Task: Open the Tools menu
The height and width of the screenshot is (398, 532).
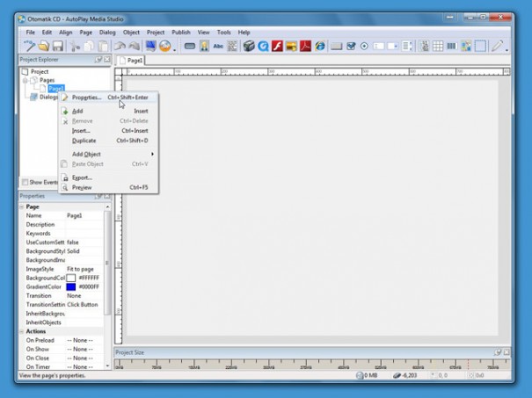Action: (x=223, y=33)
